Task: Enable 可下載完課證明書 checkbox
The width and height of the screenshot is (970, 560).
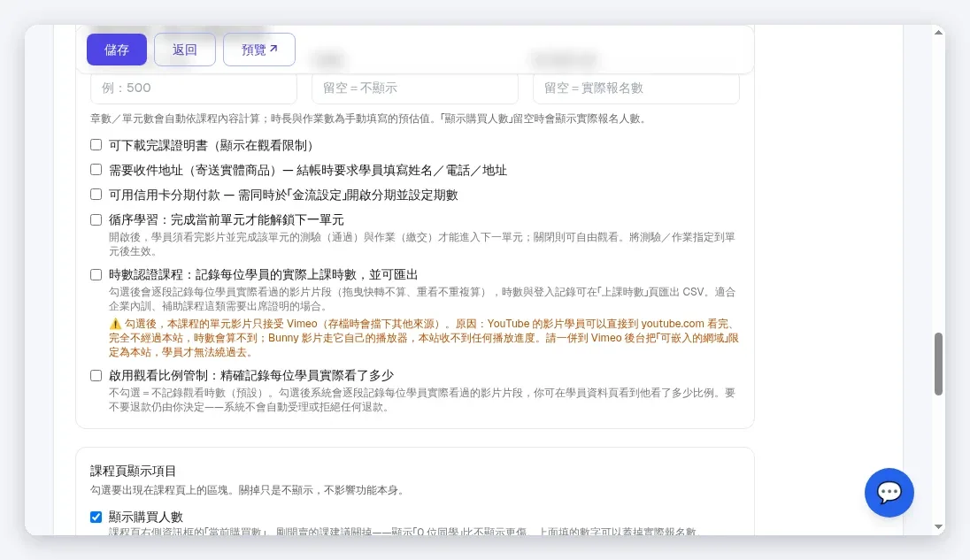Action: 96,144
